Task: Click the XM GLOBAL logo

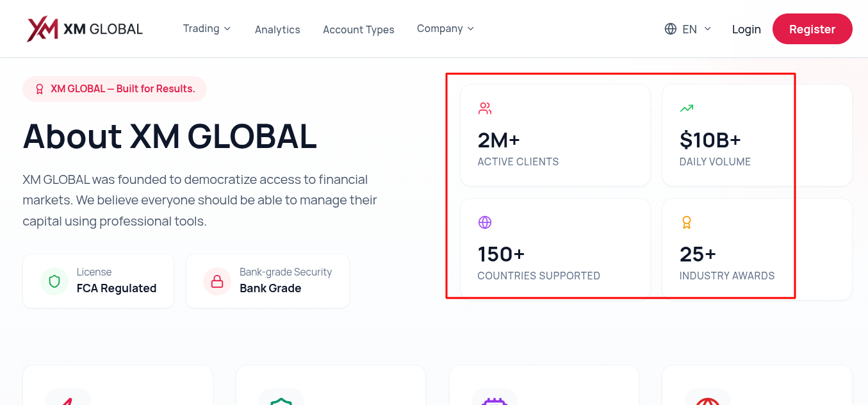Action: point(85,29)
